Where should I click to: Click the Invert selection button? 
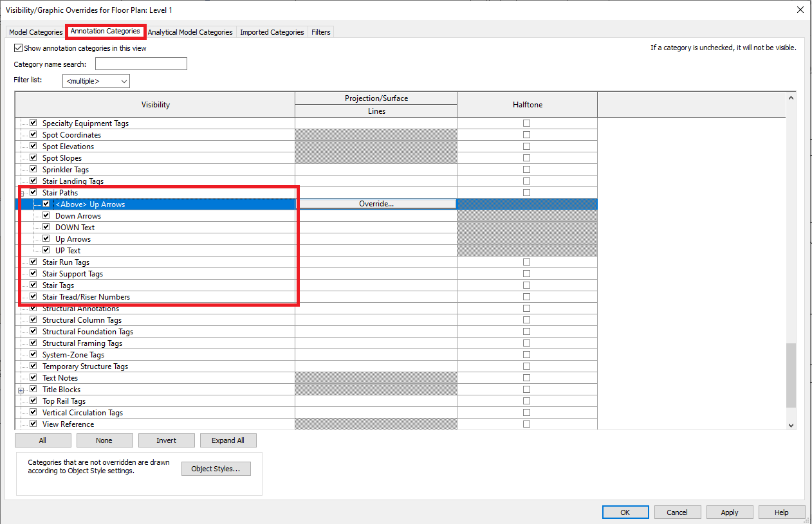[166, 440]
